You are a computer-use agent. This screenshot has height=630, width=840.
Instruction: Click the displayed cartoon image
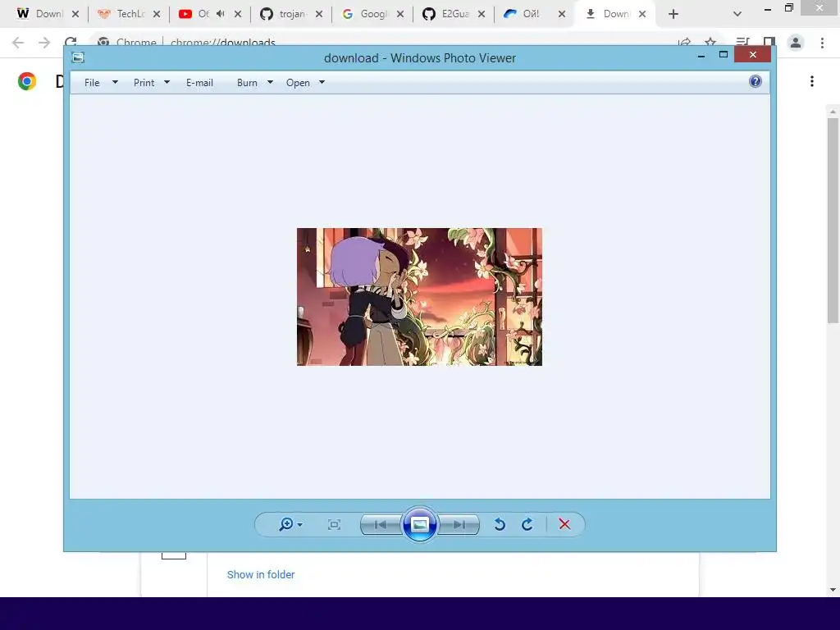(x=419, y=297)
